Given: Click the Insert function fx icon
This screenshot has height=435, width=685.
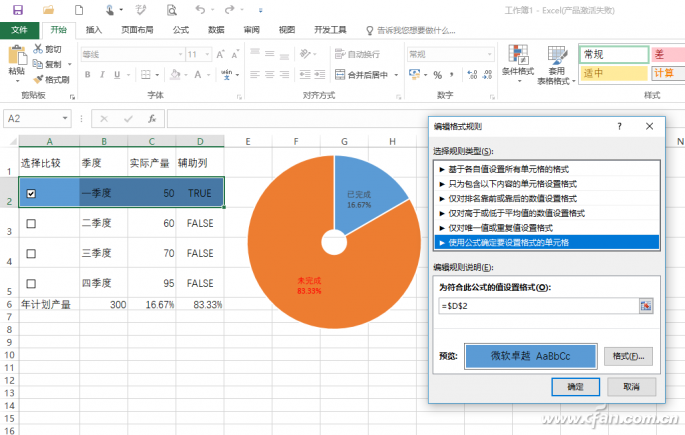Looking at the screenshot, I should 152,118.
